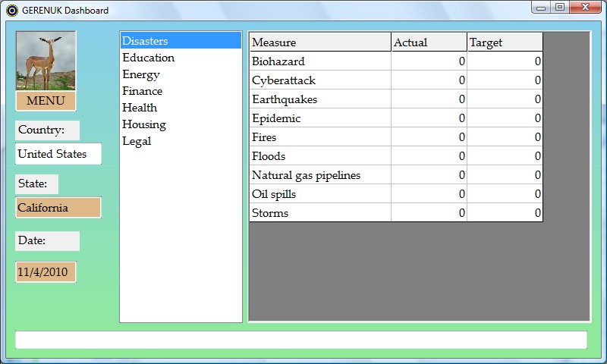Click the Target column header
607x364 pixels.
coord(505,42)
